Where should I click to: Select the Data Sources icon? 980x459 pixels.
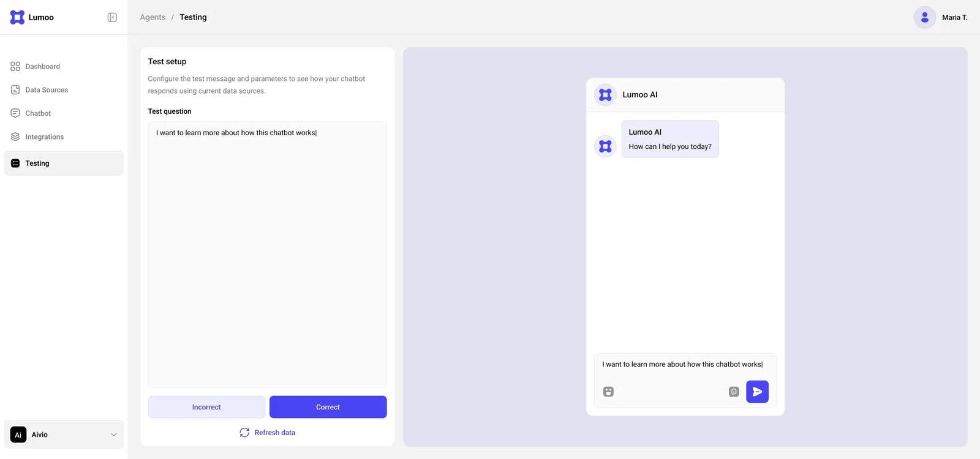click(15, 90)
